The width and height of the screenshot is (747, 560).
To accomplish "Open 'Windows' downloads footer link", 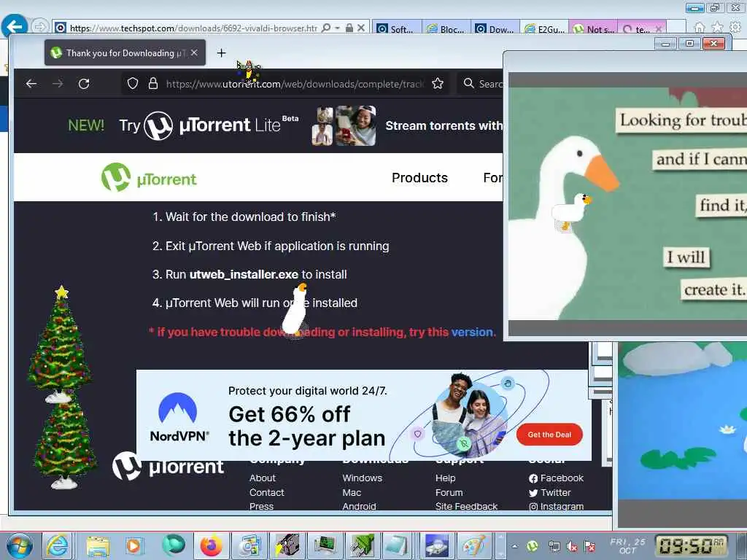I will tap(362, 478).
